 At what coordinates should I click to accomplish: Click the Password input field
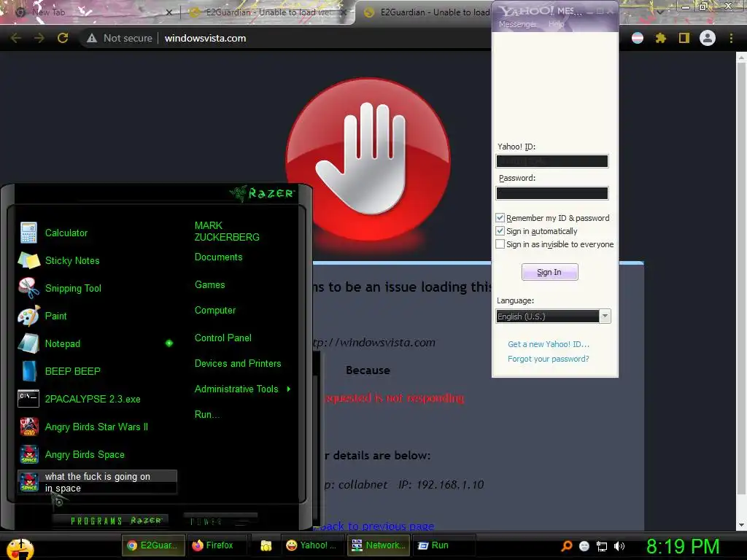pyautogui.click(x=552, y=192)
